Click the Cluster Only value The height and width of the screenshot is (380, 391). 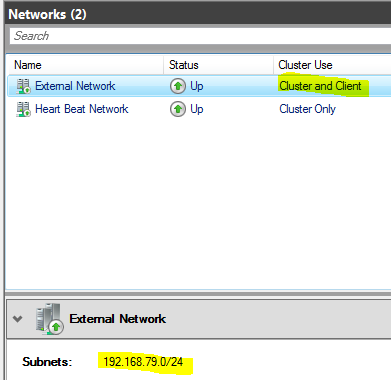point(307,109)
